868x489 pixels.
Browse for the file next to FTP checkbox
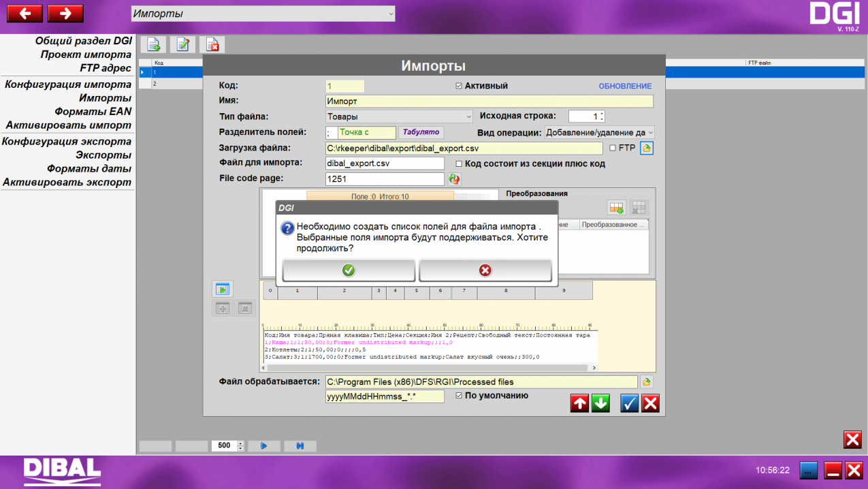tap(647, 148)
